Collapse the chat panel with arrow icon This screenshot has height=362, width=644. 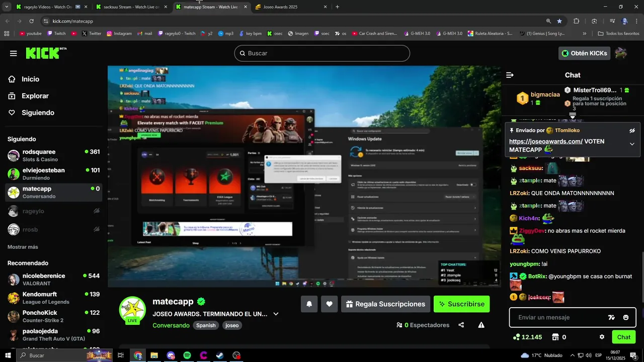(510, 75)
